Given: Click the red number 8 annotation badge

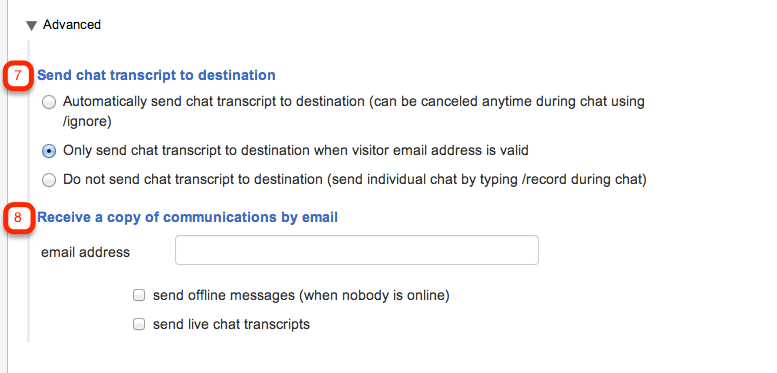Looking at the screenshot, I should coord(18,217).
